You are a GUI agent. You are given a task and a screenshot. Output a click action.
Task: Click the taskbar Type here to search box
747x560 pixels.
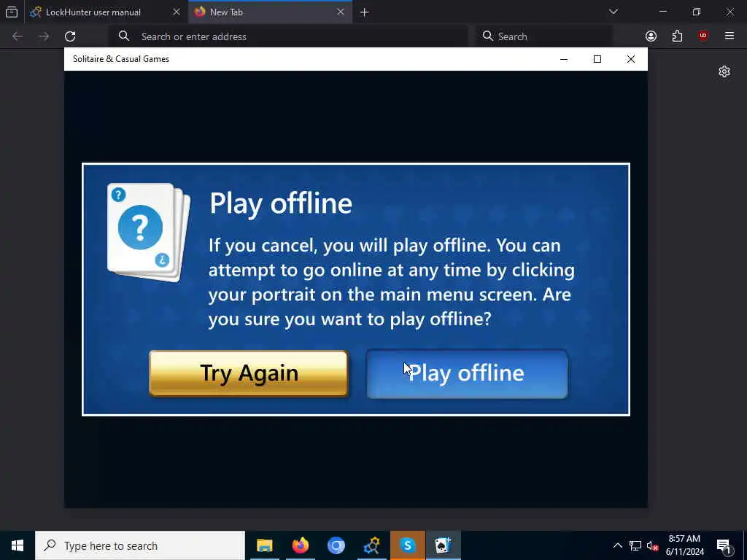140,545
